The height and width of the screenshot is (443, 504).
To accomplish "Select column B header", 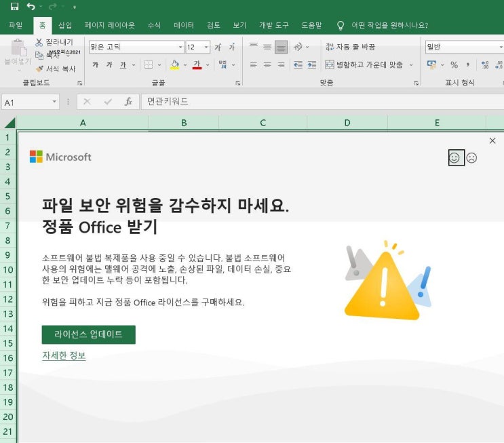I will pyautogui.click(x=184, y=123).
